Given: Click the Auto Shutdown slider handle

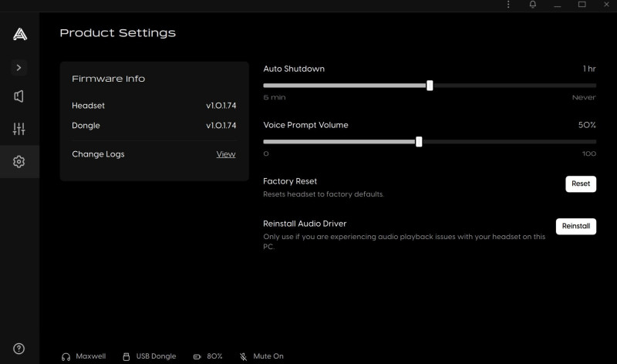Looking at the screenshot, I should coord(430,86).
